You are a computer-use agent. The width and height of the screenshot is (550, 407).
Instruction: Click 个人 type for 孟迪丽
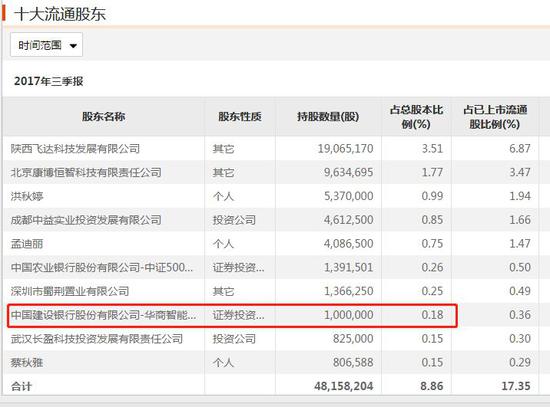point(223,244)
